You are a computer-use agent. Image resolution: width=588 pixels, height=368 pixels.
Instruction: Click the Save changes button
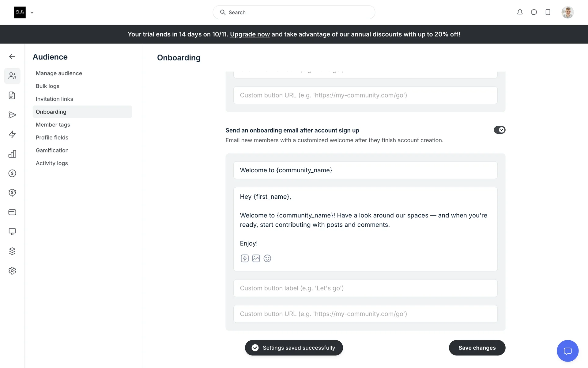(477, 348)
